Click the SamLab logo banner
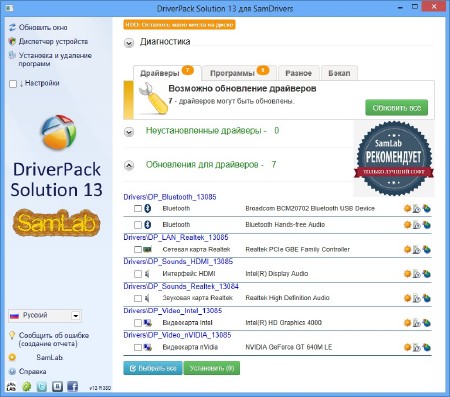The height and width of the screenshot is (397, 450). (x=56, y=223)
